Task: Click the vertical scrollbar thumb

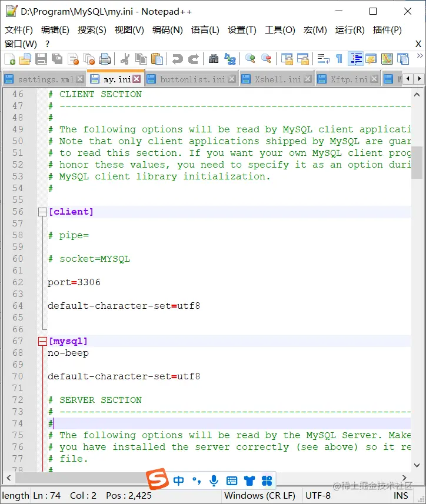Action: (417, 162)
